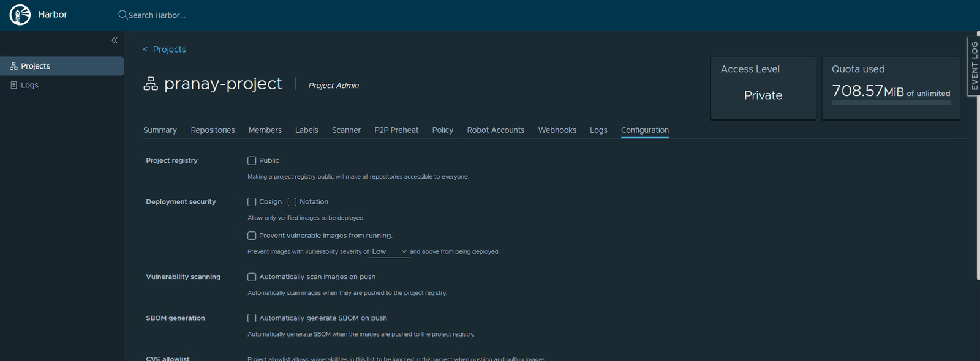
Task: Click the search magnifier icon
Action: (123, 15)
